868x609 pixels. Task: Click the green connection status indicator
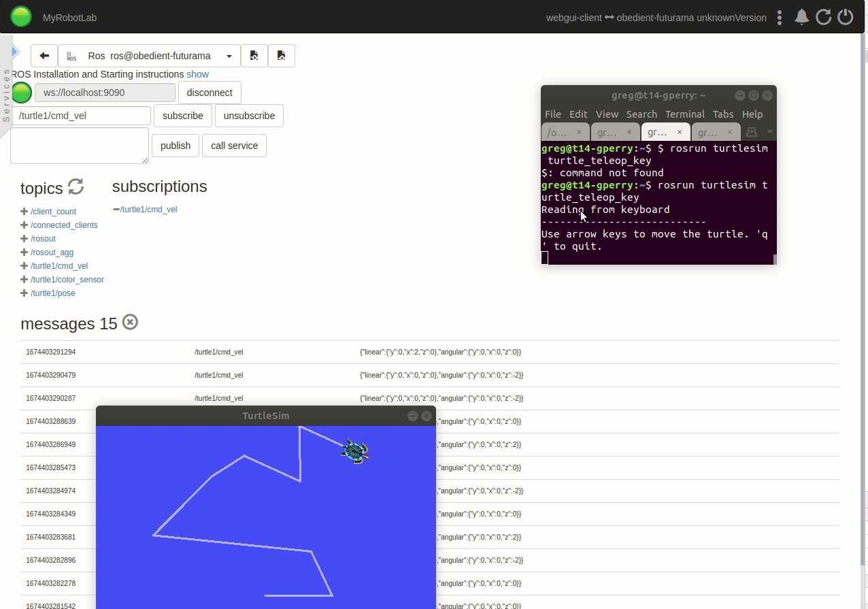click(x=22, y=93)
